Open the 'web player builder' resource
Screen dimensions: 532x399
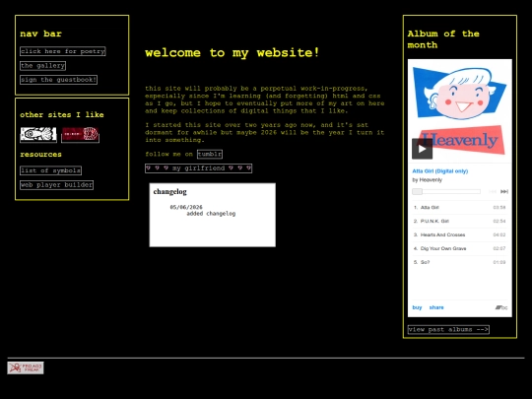click(57, 185)
